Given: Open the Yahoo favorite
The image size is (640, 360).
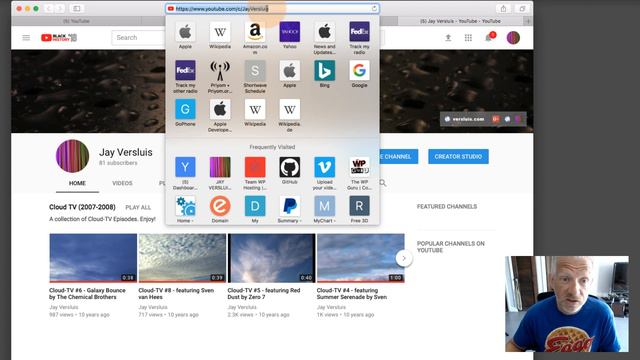Looking at the screenshot, I should (289, 32).
